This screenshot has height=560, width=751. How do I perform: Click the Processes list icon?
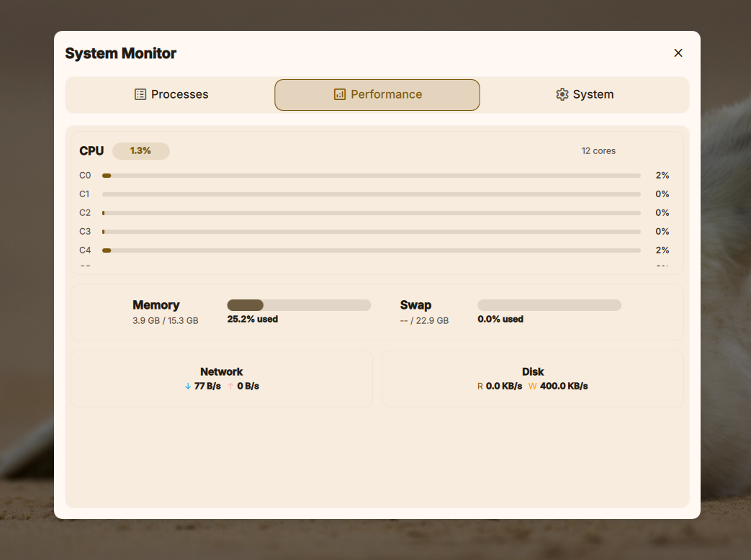point(140,94)
